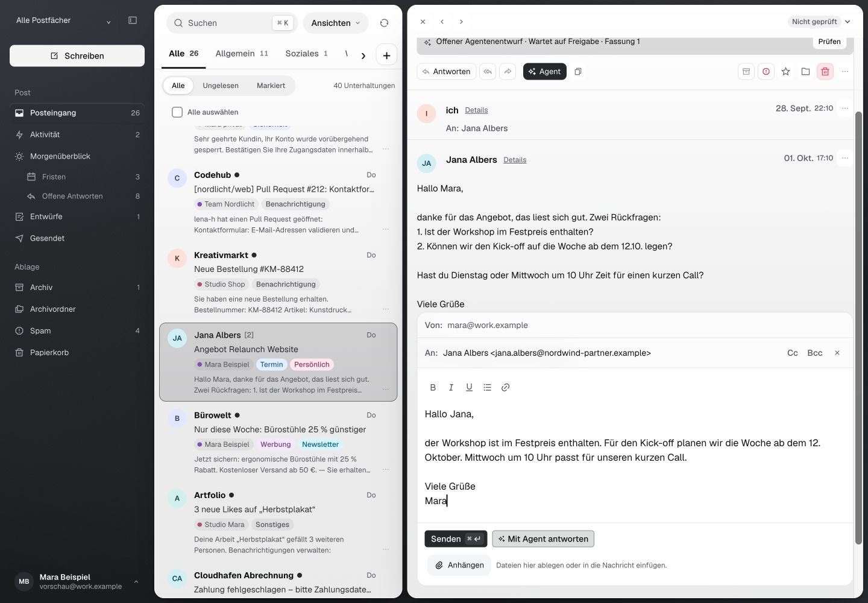Image resolution: width=868 pixels, height=603 pixels.
Task: Click the Schreiben button
Action: [x=77, y=55]
